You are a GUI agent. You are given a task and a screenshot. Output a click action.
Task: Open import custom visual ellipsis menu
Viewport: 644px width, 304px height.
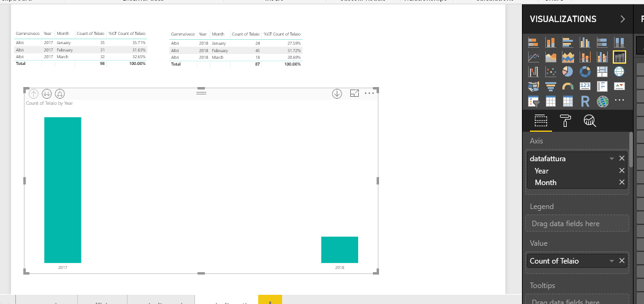pos(619,100)
